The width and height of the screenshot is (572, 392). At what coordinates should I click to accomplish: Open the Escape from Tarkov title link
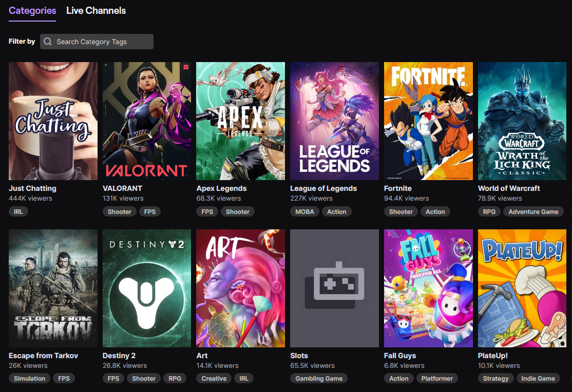[x=44, y=356]
